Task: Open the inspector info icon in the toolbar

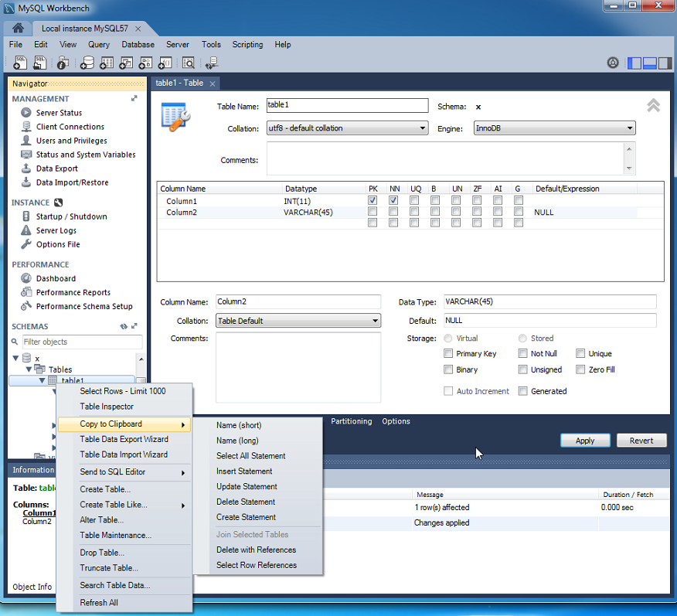Action: pos(63,63)
